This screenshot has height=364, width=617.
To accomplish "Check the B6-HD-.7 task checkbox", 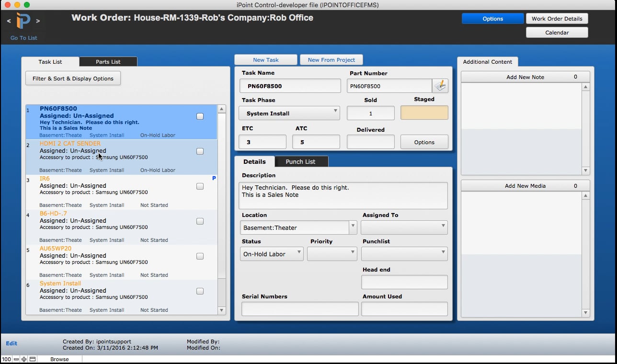I will (x=200, y=221).
